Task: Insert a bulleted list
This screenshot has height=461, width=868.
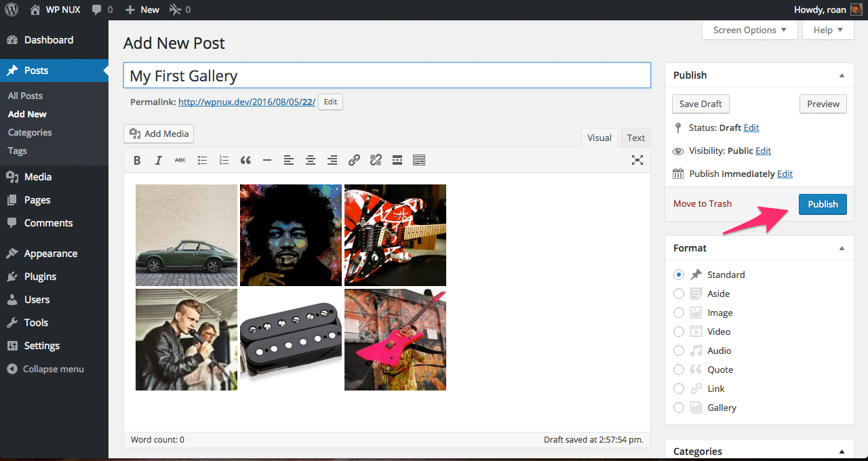Action: 202,160
